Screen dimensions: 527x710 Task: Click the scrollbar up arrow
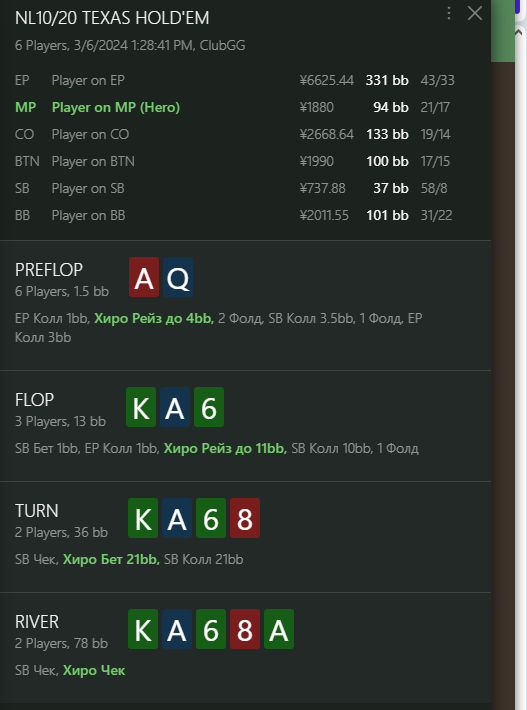520,32
